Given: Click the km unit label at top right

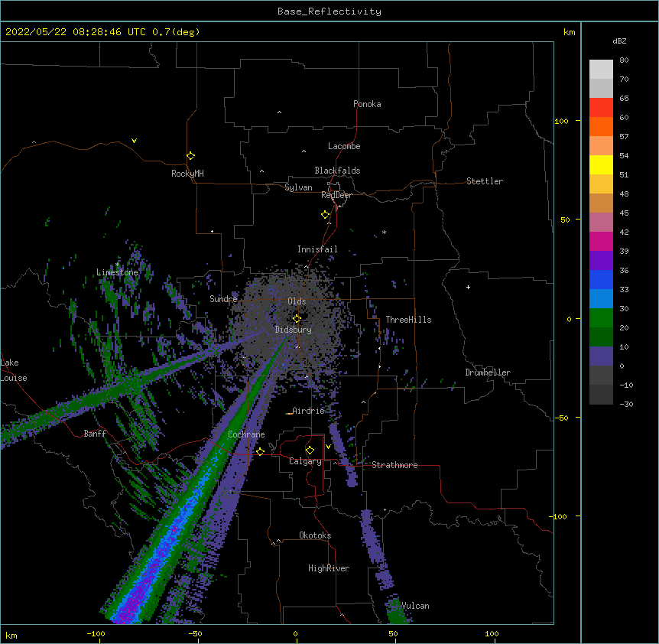Looking at the screenshot, I should 570,32.
